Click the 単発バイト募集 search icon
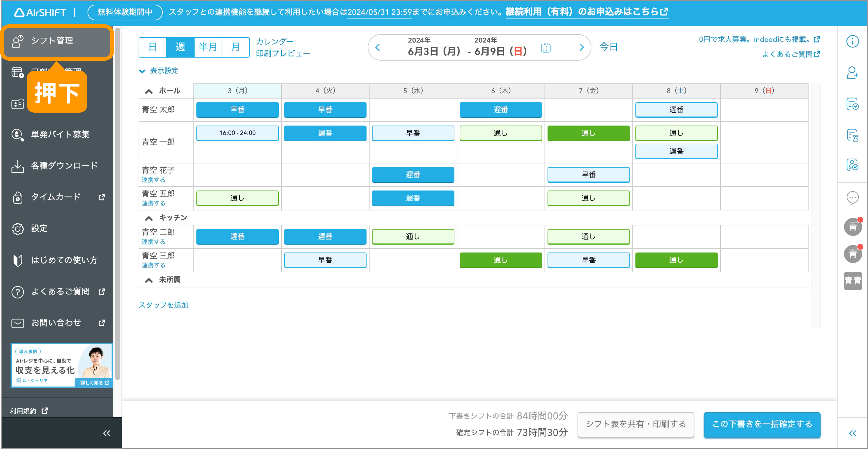The width and height of the screenshot is (868, 449). (17, 135)
